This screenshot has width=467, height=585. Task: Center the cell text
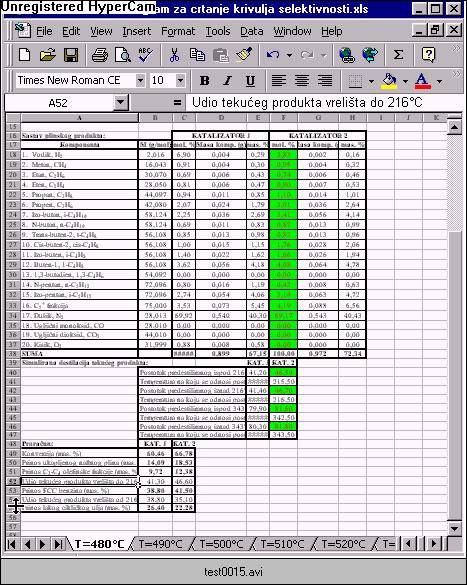click(x=302, y=80)
